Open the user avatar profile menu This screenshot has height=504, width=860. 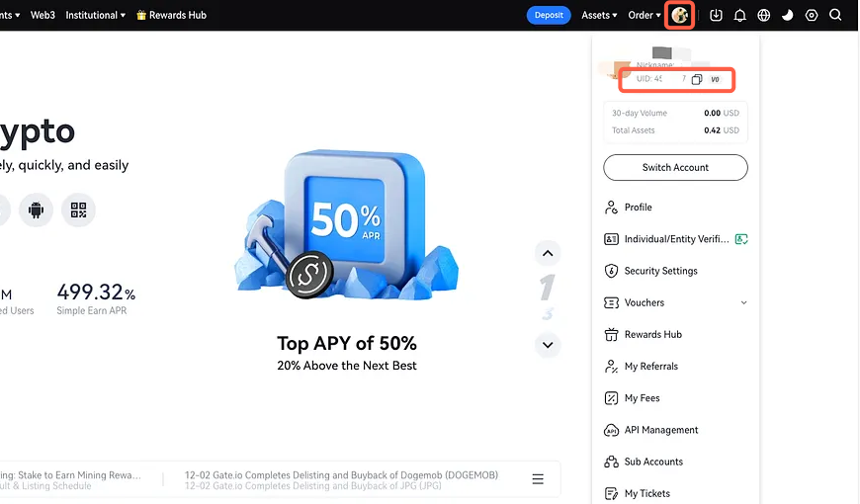[679, 16]
